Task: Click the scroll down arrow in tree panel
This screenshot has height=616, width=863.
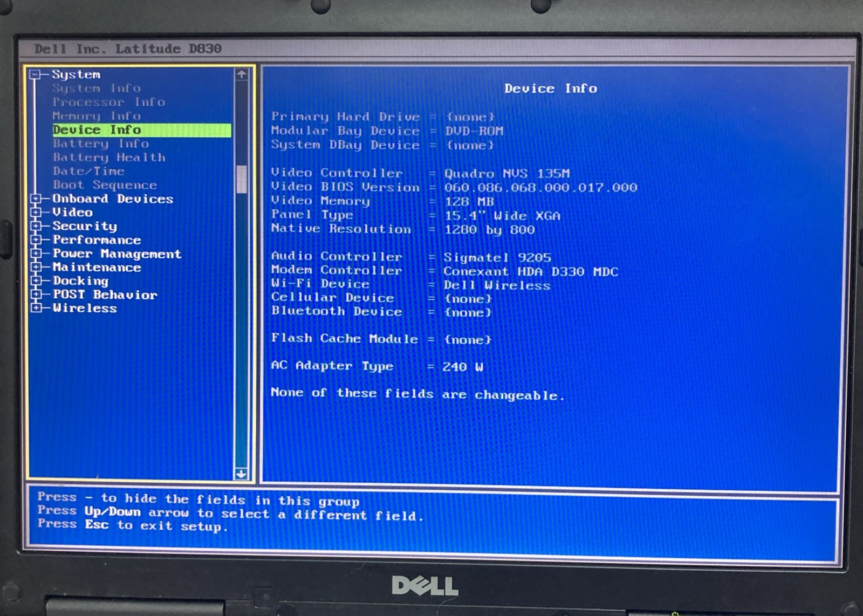Action: click(x=242, y=474)
